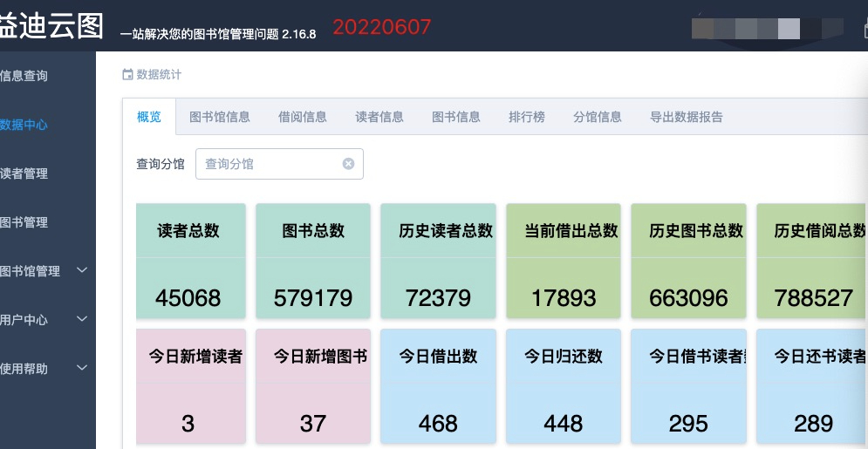Viewport: 868px width, 449px height.
Task: Open 信息查询 in the sidebar
Action: coord(24,76)
